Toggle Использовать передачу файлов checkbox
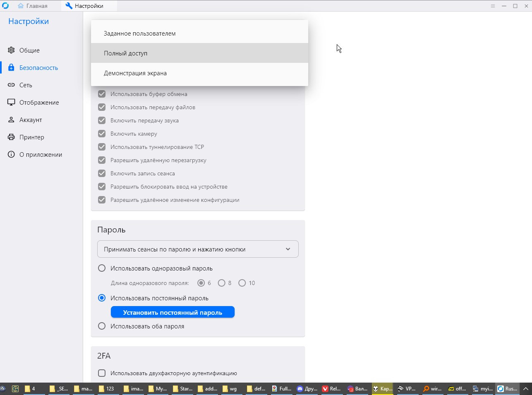This screenshot has height=395, width=532. pos(102,107)
